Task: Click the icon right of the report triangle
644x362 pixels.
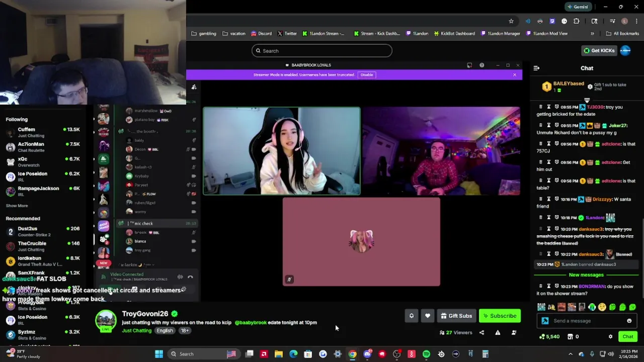Action: click(514, 332)
